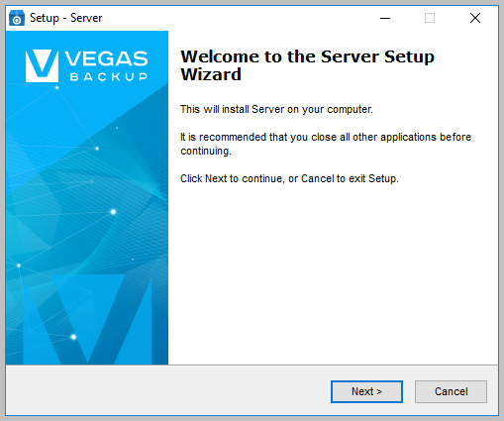504x421 pixels.
Task: Click the "Setup - Server" title bar text
Action: tap(65, 18)
